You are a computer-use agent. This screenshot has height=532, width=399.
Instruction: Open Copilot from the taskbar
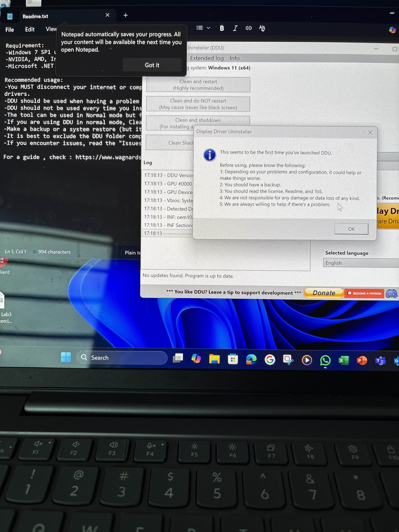point(196,359)
